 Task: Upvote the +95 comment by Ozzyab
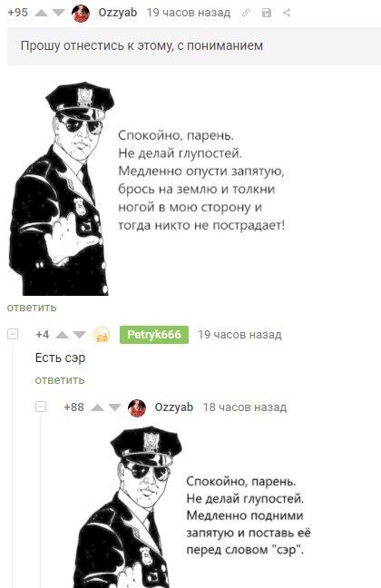41,13
